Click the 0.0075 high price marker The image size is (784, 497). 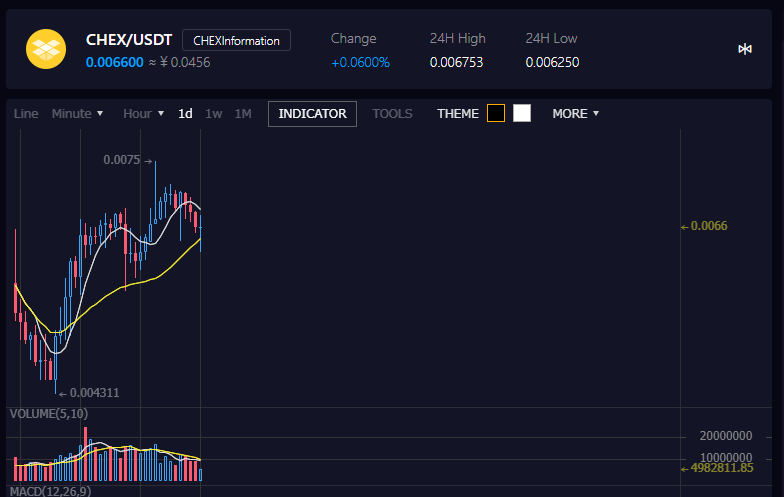click(x=123, y=160)
